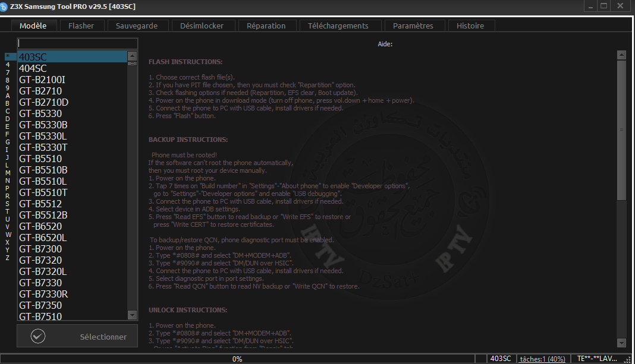Click the tâches:1 (40%) status link
This screenshot has width=635, height=364.
point(543,359)
